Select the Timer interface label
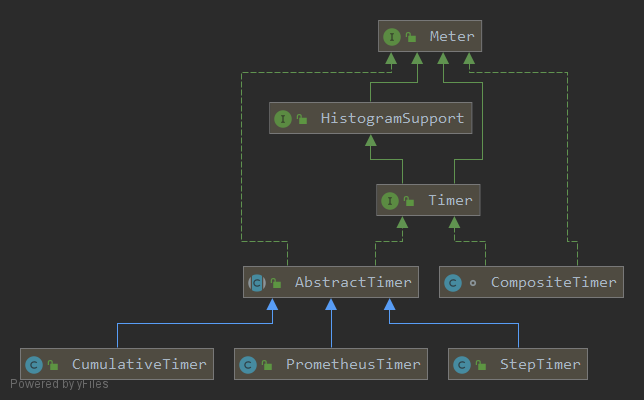Image resolution: width=644 pixels, height=400 pixels. [449, 201]
